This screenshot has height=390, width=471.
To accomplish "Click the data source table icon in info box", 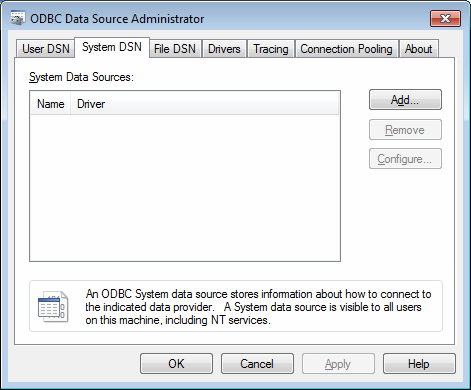I will [x=53, y=306].
